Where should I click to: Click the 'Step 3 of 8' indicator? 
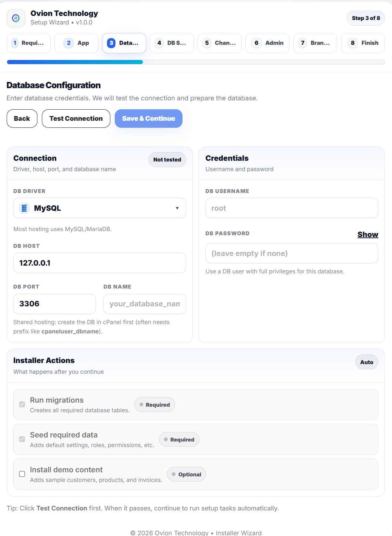pos(365,18)
